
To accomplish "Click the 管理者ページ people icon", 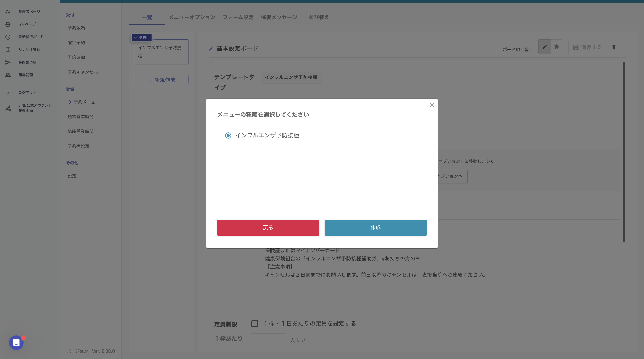I will 8,11.
